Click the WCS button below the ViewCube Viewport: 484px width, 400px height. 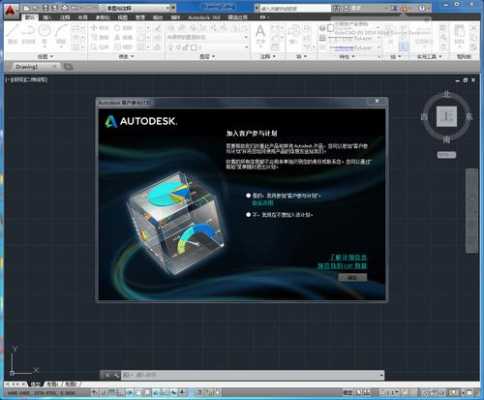(446, 155)
